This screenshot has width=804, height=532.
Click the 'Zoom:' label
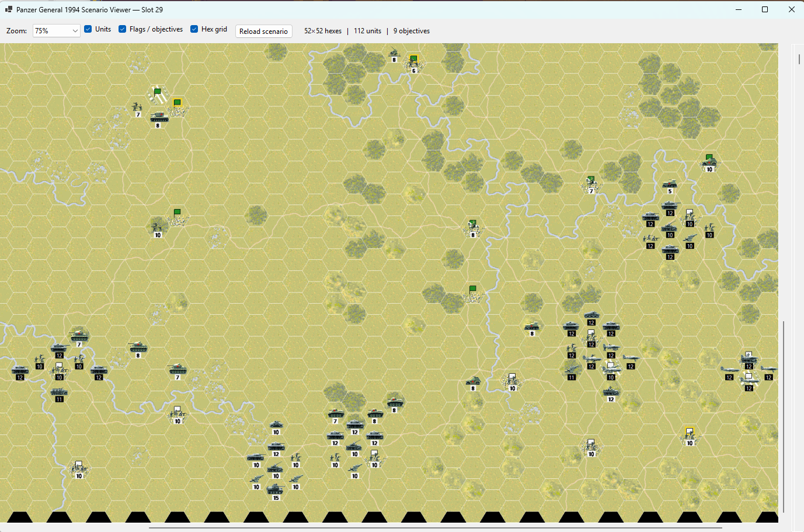[16, 31]
